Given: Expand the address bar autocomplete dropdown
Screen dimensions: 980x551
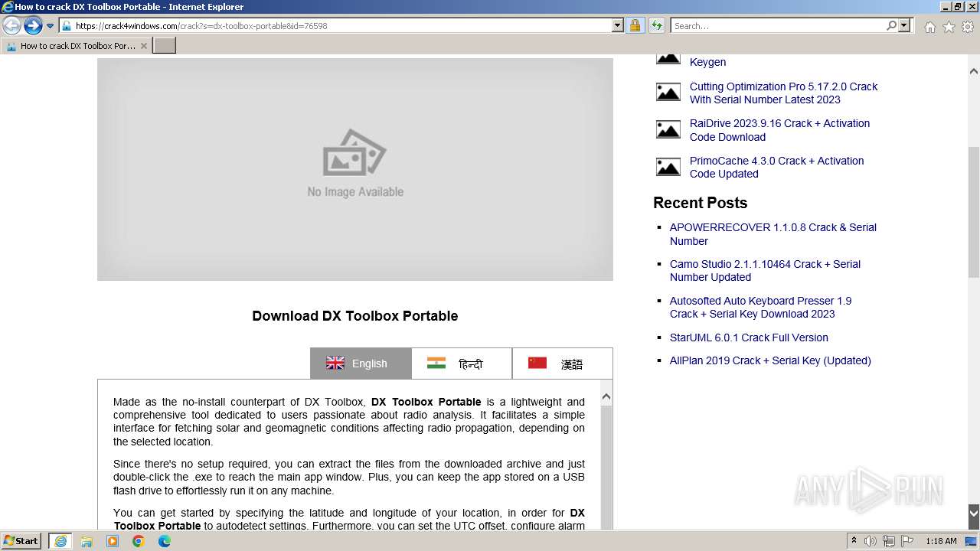Looking at the screenshot, I should pyautogui.click(x=618, y=26).
